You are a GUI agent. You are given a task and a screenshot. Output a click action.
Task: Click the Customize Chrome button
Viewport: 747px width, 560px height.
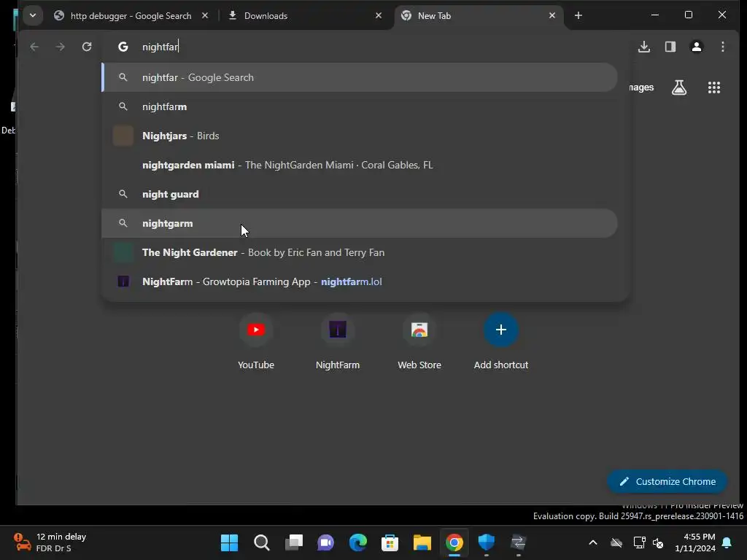(667, 481)
